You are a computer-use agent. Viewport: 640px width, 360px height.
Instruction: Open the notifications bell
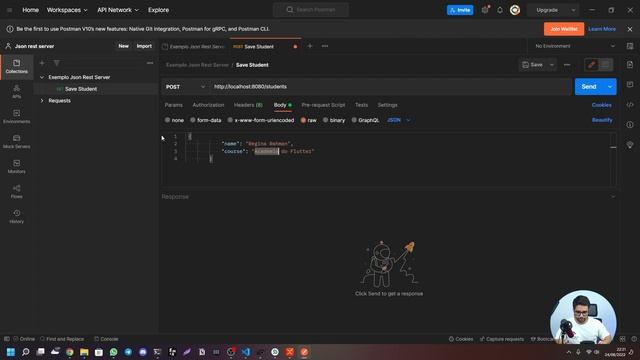(x=500, y=10)
